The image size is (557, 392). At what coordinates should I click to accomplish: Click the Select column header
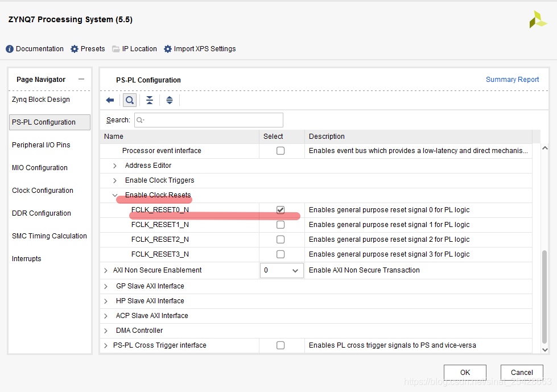pyautogui.click(x=282, y=137)
